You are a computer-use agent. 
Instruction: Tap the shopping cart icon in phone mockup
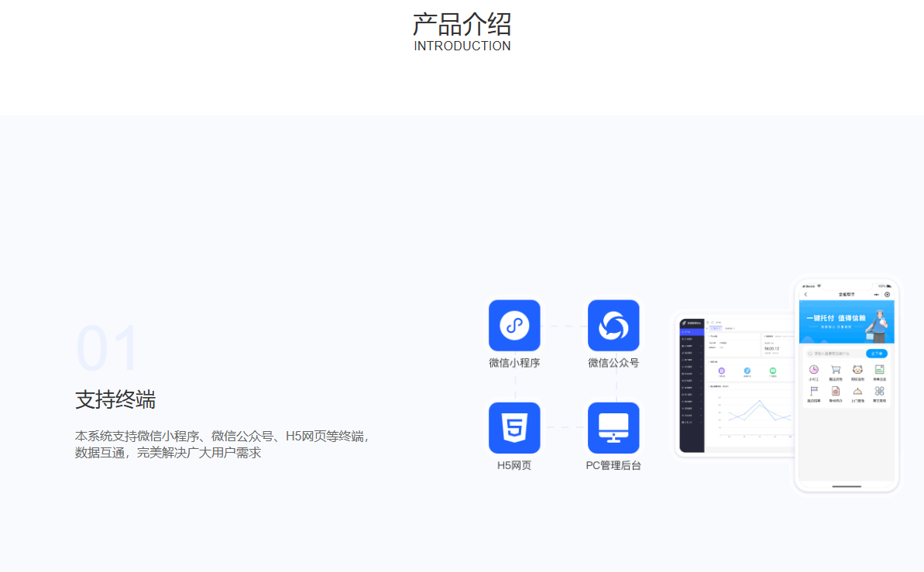(836, 370)
